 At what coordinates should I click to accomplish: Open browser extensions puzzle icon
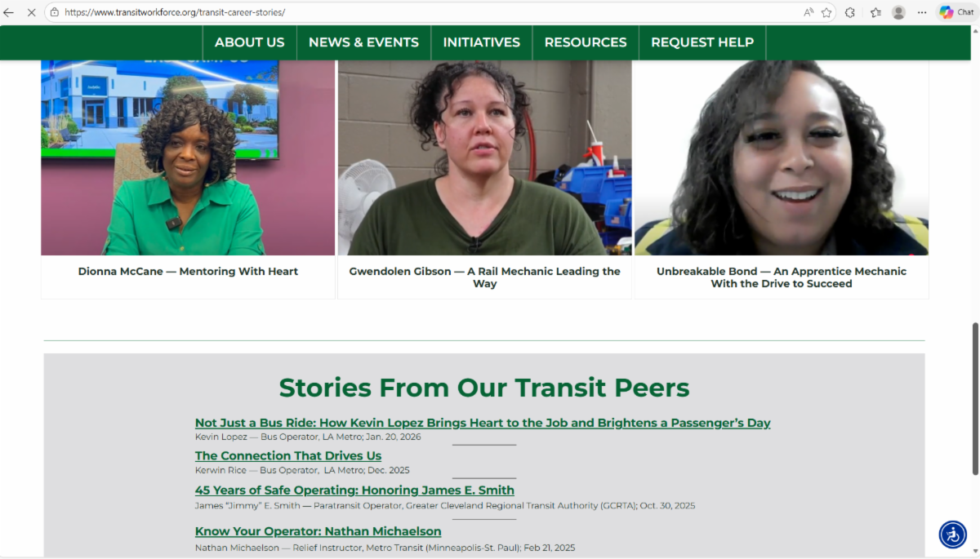(850, 12)
